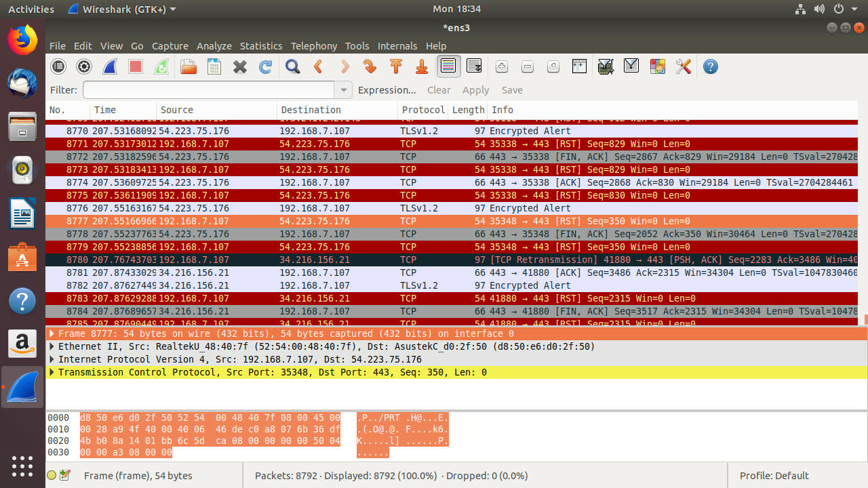Image resolution: width=868 pixels, height=488 pixels.
Task: Select packet 8780 TCP Retransmission row
Action: [x=452, y=260]
